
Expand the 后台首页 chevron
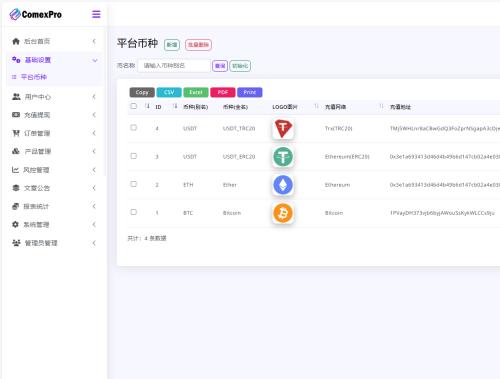pos(94,41)
